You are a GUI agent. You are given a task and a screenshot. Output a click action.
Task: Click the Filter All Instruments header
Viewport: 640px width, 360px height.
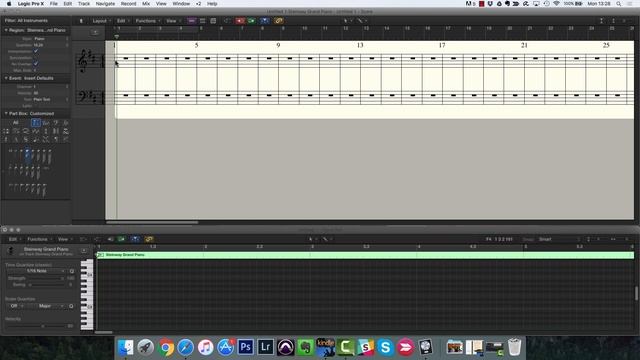[26, 20]
